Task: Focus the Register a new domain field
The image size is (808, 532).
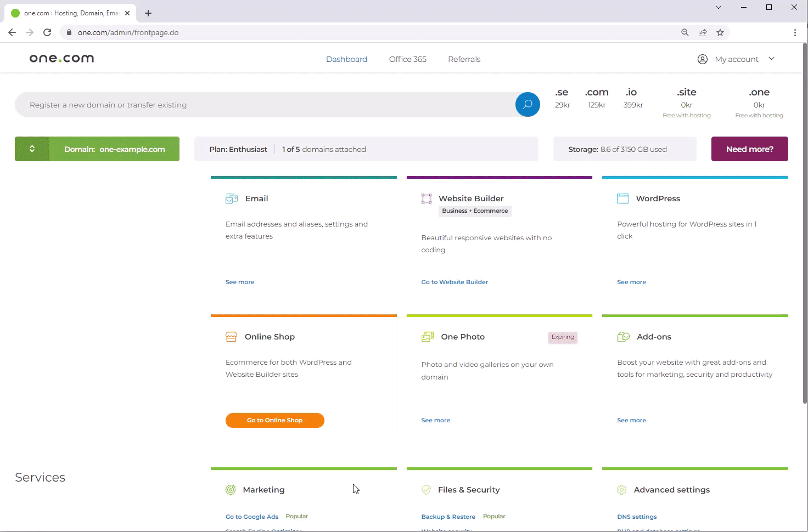Action: click(x=263, y=105)
